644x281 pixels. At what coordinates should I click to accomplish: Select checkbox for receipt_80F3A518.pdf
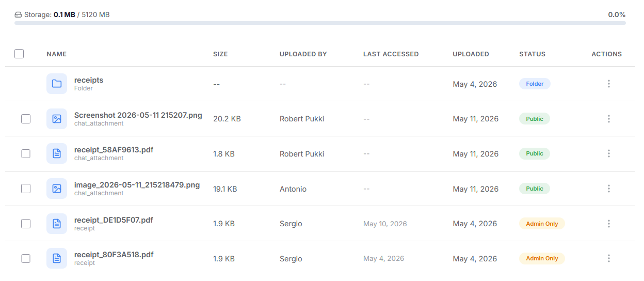click(x=26, y=258)
